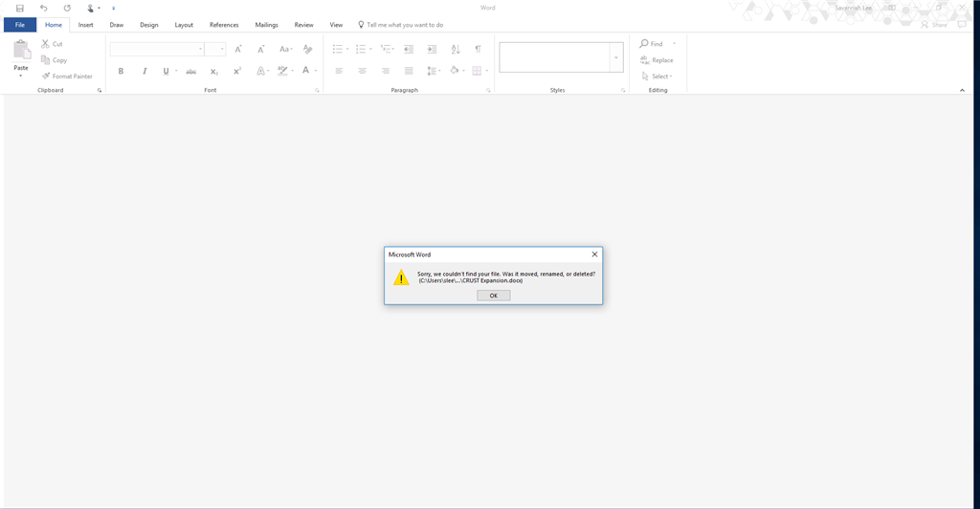This screenshot has height=509, width=980.
Task: Click the Tell me what you want field
Action: [401, 25]
